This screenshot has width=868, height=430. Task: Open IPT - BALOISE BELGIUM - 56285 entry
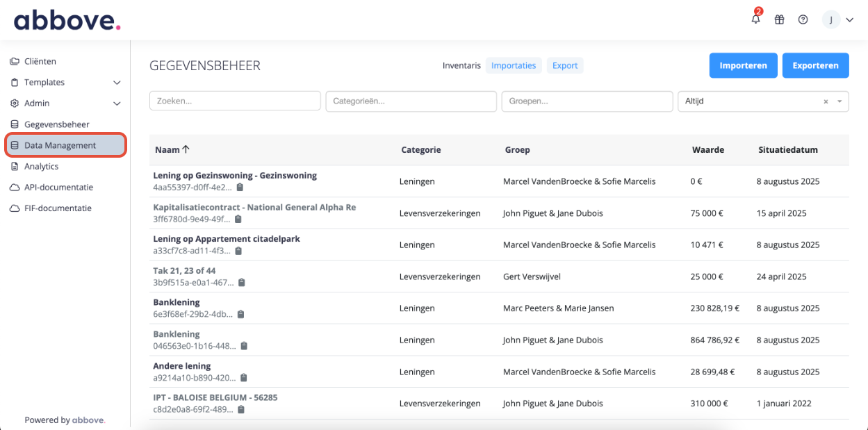coord(215,398)
